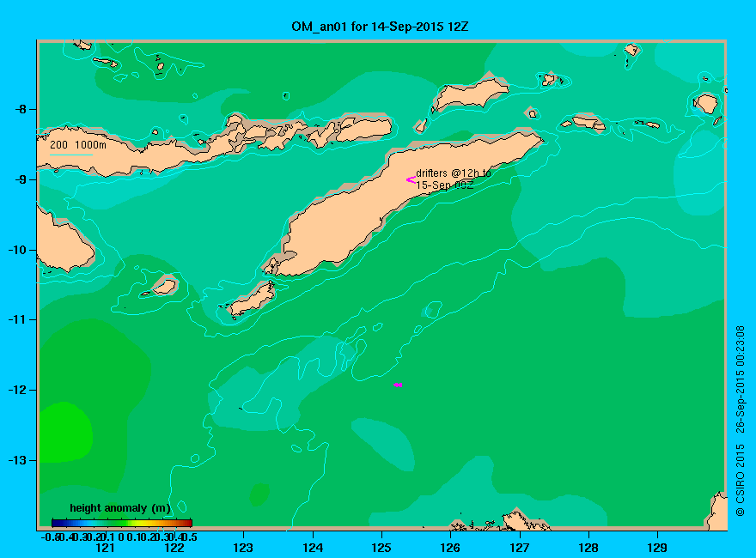
Task: Click the height anomaly color scale bar
Action: click(x=122, y=523)
